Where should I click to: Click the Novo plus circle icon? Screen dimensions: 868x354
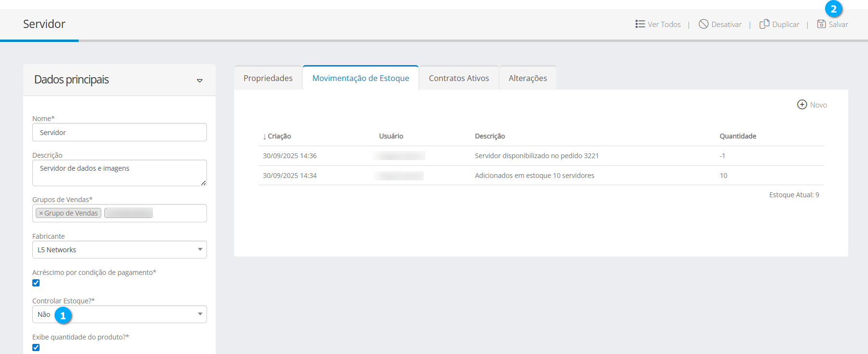(x=802, y=105)
